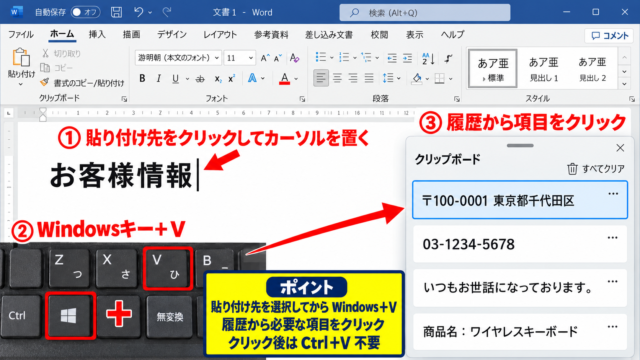
Task: Open the 参考資料 tab
Action: pyautogui.click(x=271, y=35)
